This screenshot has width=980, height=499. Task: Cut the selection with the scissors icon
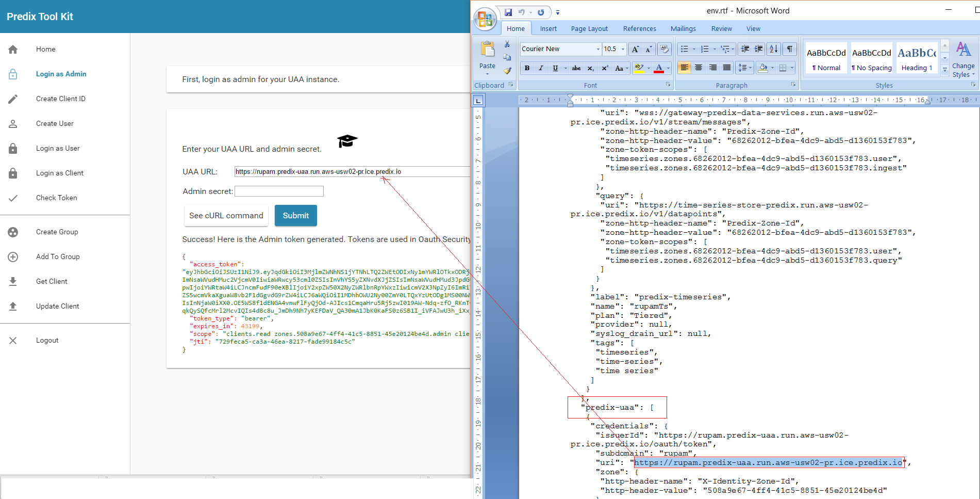point(507,44)
